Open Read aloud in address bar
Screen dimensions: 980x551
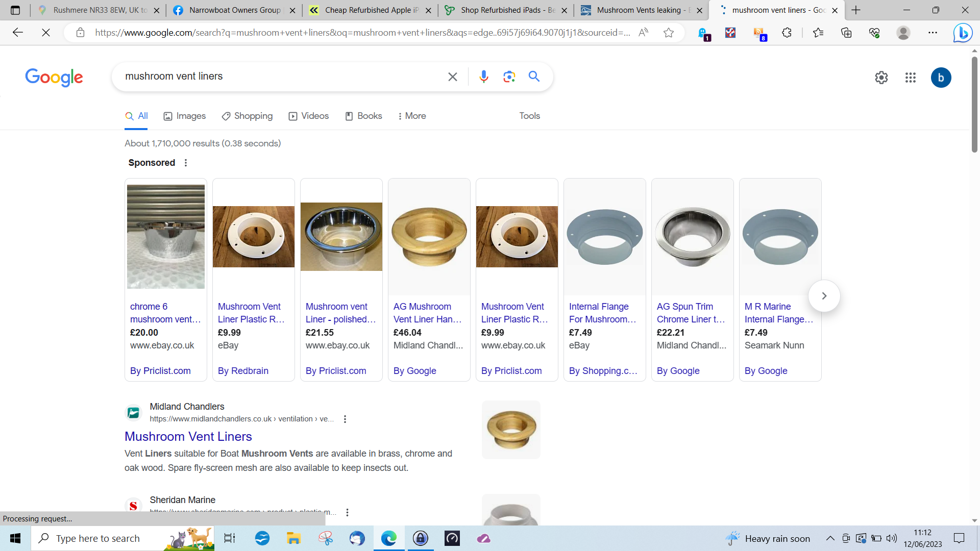(x=643, y=33)
